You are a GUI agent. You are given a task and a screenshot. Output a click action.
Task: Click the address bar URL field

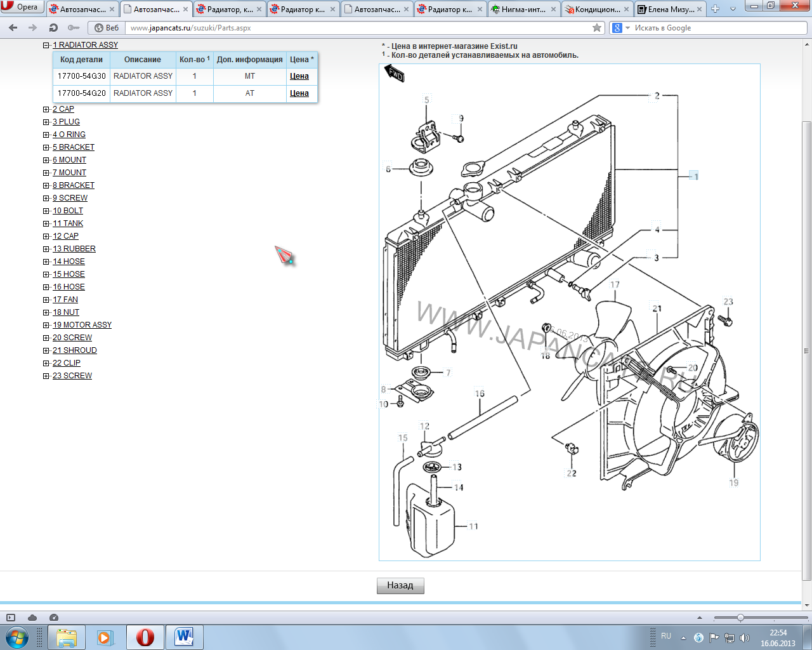point(355,28)
